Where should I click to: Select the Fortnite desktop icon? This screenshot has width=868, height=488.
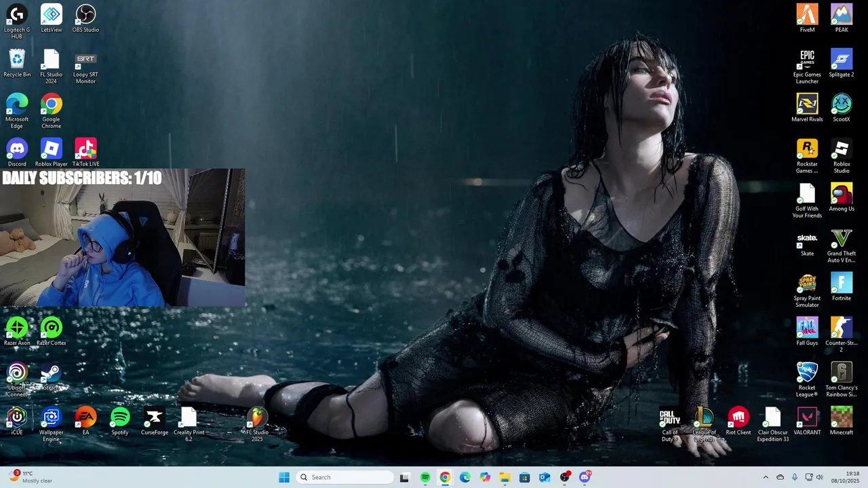pos(842,287)
